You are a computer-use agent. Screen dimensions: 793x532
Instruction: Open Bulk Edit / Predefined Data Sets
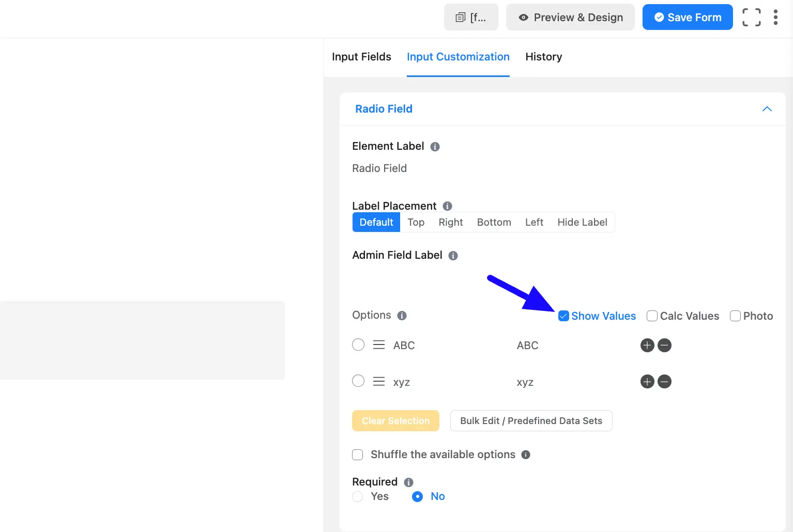pyautogui.click(x=531, y=421)
